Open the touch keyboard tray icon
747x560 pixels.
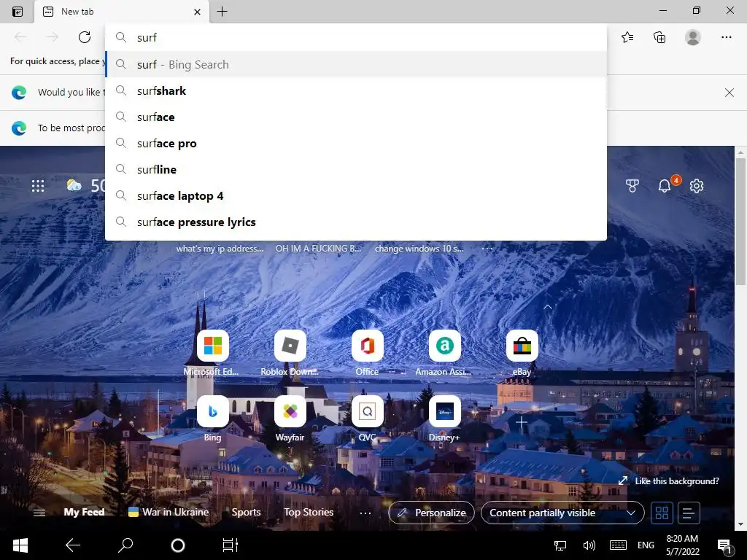[618, 545]
